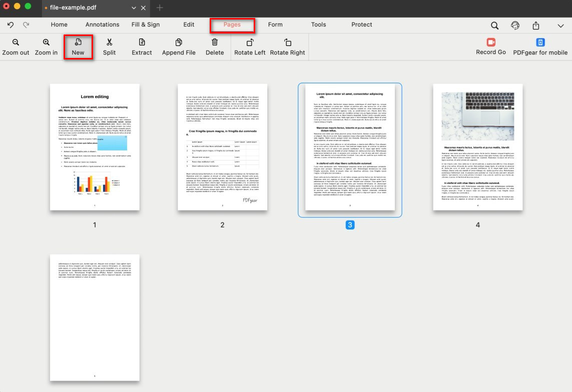Viewport: 572px width, 392px height.
Task: Select page 4 thumbnail with laptop image
Action: pyautogui.click(x=477, y=147)
